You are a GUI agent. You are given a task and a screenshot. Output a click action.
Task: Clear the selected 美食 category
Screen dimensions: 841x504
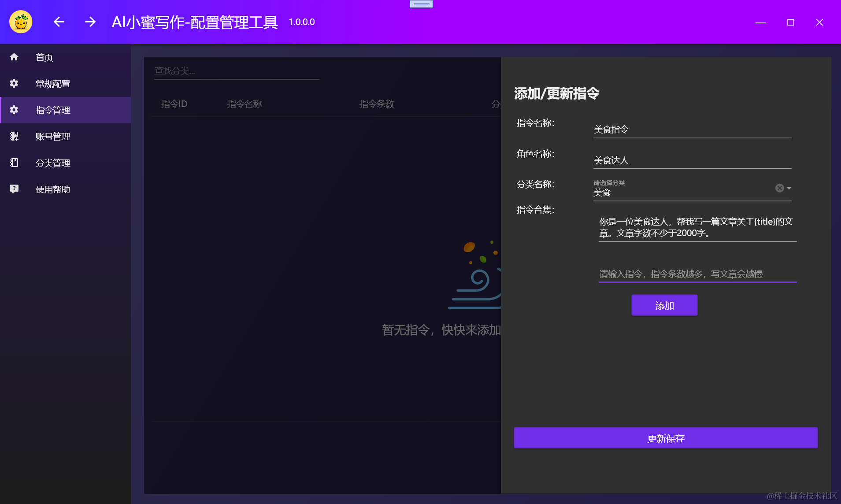[779, 188]
